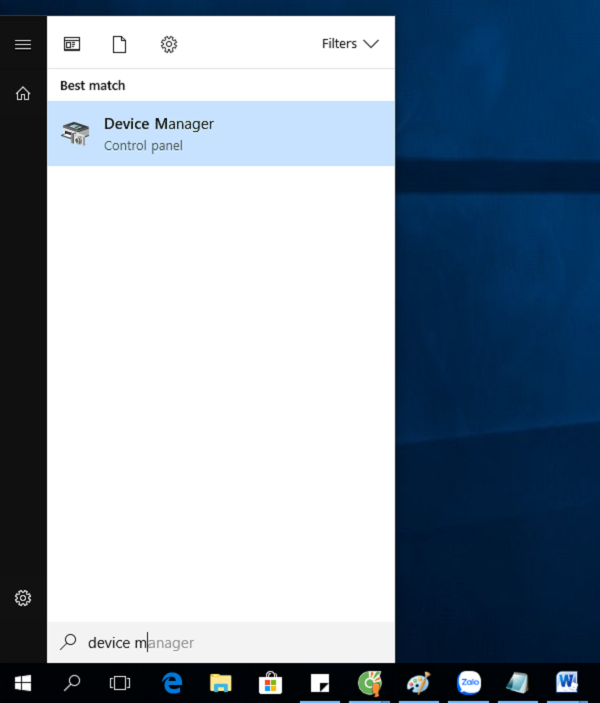Open Microsoft Word from the taskbar
Viewport: 600px width, 703px height.
click(567, 683)
